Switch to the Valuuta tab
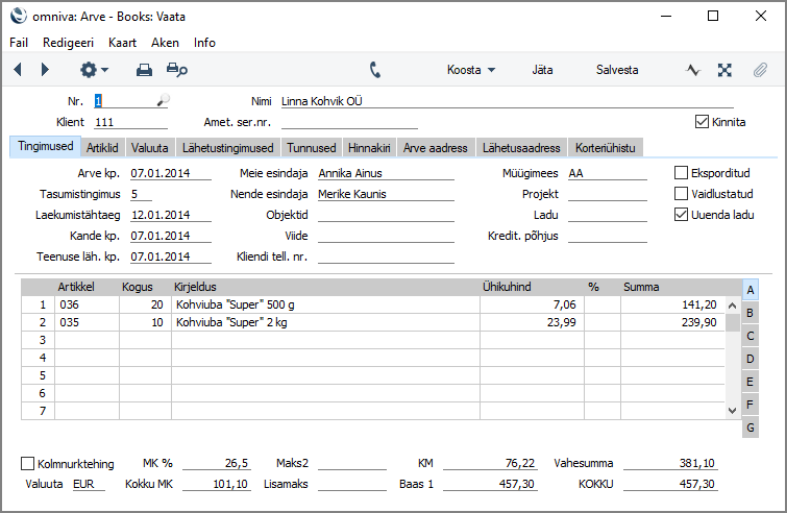 coord(150,148)
